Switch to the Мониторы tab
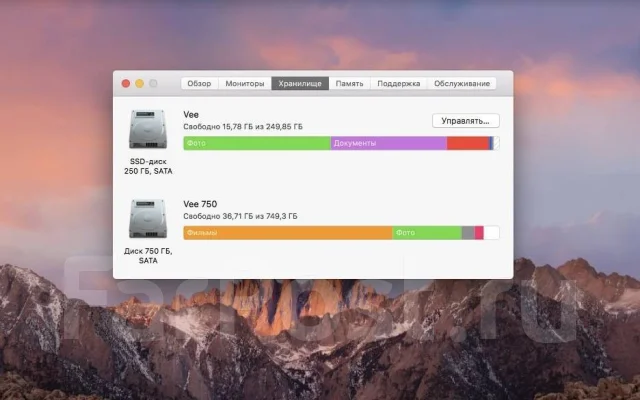 tap(244, 83)
